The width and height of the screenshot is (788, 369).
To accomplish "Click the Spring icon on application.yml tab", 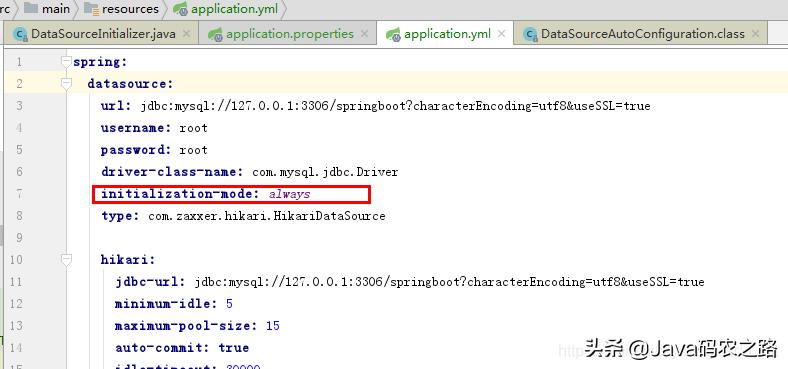I will click(393, 35).
